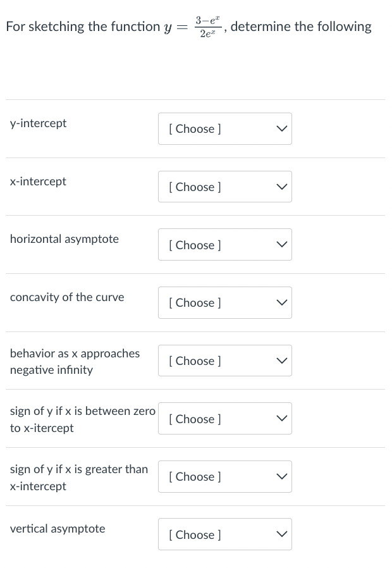Viewport: 392px width, 568px height.
Task: Click the horizontal asymptote chevron arrow
Action: (x=281, y=245)
